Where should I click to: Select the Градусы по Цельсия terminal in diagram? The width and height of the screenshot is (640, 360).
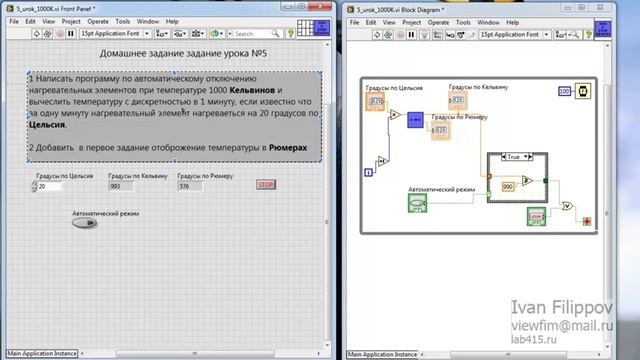coord(375,101)
